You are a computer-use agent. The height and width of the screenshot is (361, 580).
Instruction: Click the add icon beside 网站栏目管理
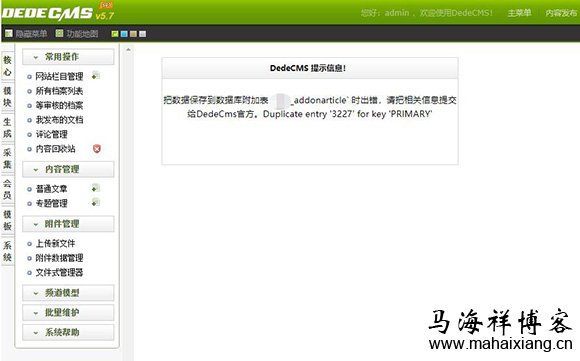tap(95, 75)
